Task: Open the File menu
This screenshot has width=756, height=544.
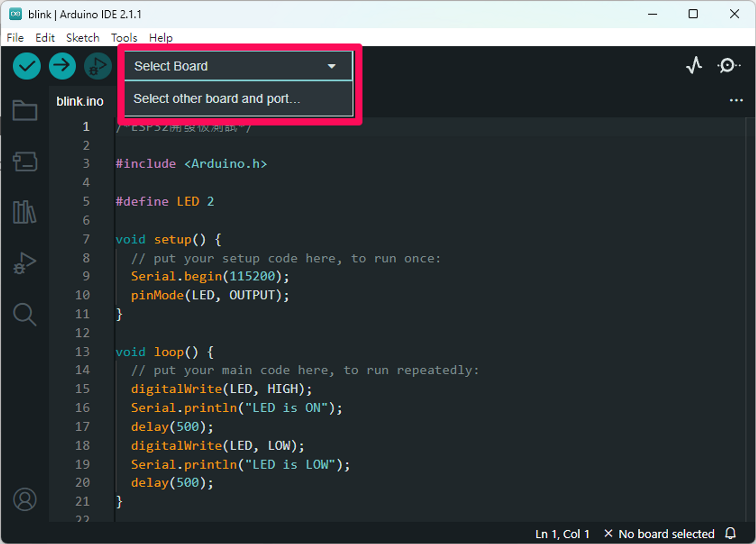Action: click(x=15, y=38)
